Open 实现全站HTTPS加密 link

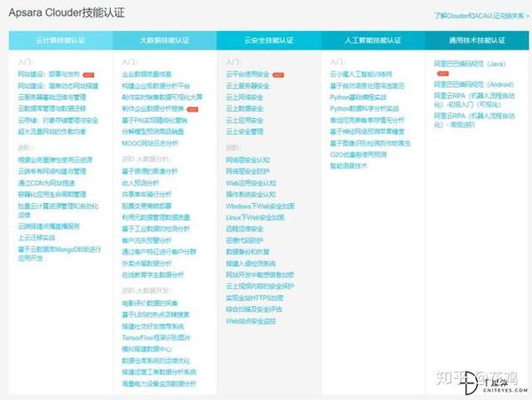tap(254, 298)
